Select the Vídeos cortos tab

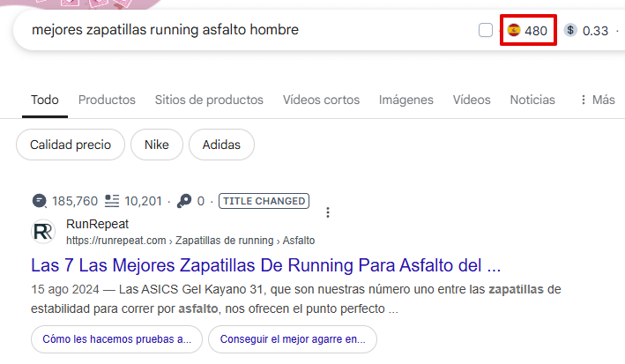(x=321, y=100)
